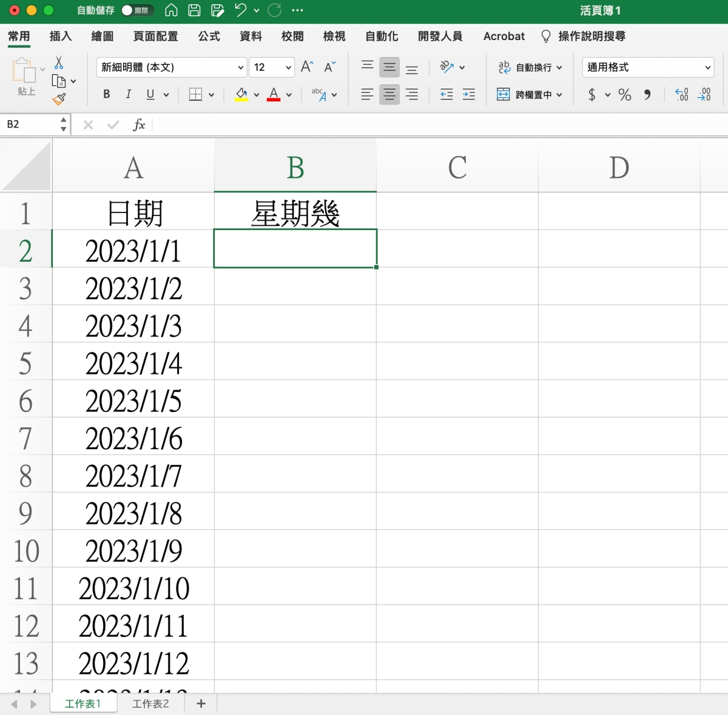Toggle Center horizontal alignment
This screenshot has width=728, height=715.
coord(389,94)
